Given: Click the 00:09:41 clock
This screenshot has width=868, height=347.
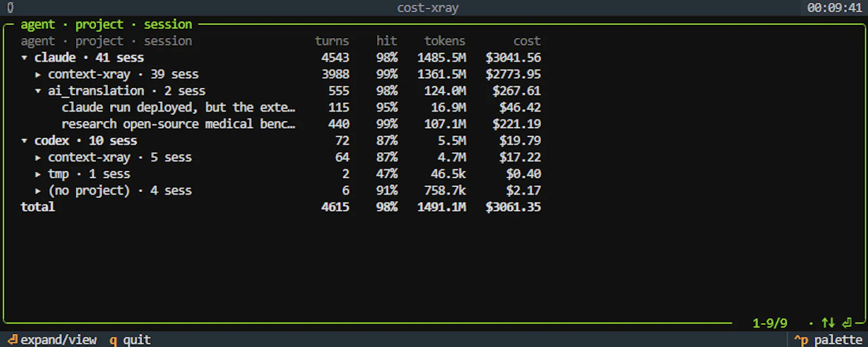Looking at the screenshot, I should tap(834, 8).
